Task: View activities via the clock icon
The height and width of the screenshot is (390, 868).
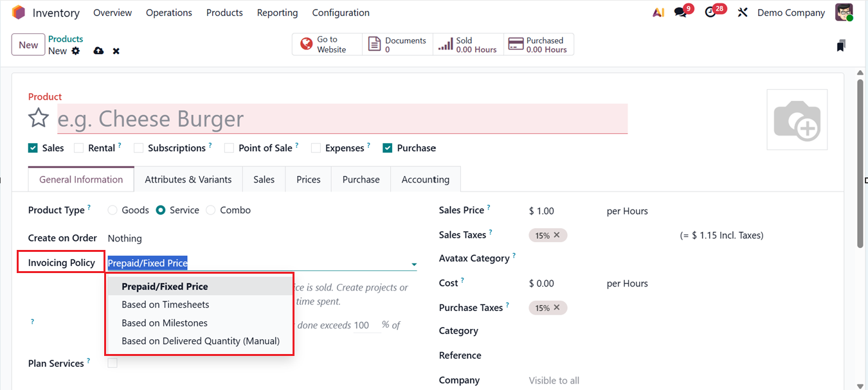Action: click(x=710, y=12)
